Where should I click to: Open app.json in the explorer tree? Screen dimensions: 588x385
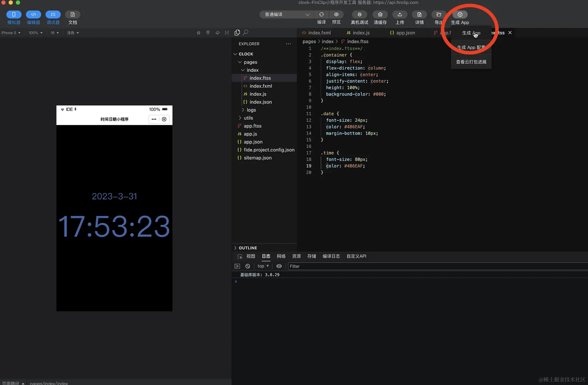tap(253, 142)
